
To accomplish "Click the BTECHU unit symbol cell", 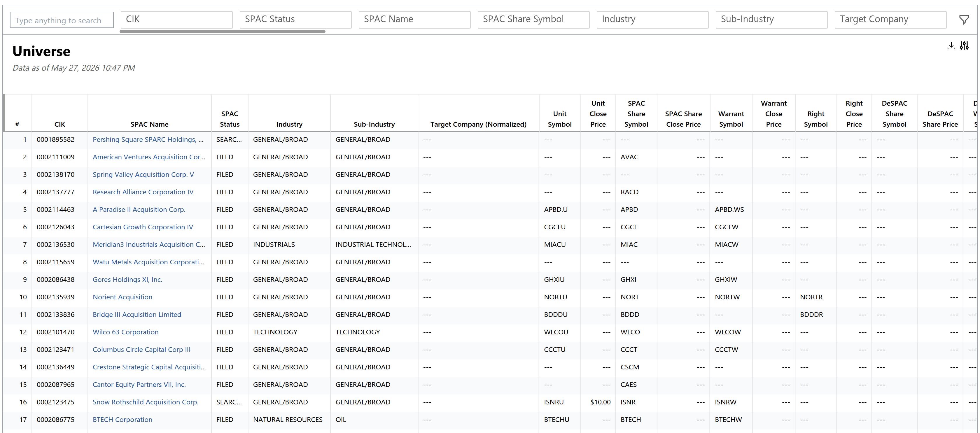I will (556, 420).
